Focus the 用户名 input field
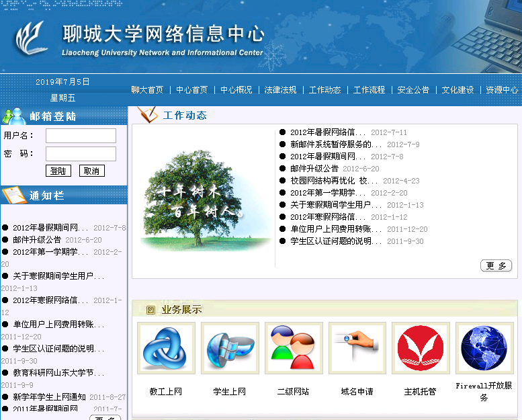This screenshot has width=522, height=420. [x=81, y=136]
